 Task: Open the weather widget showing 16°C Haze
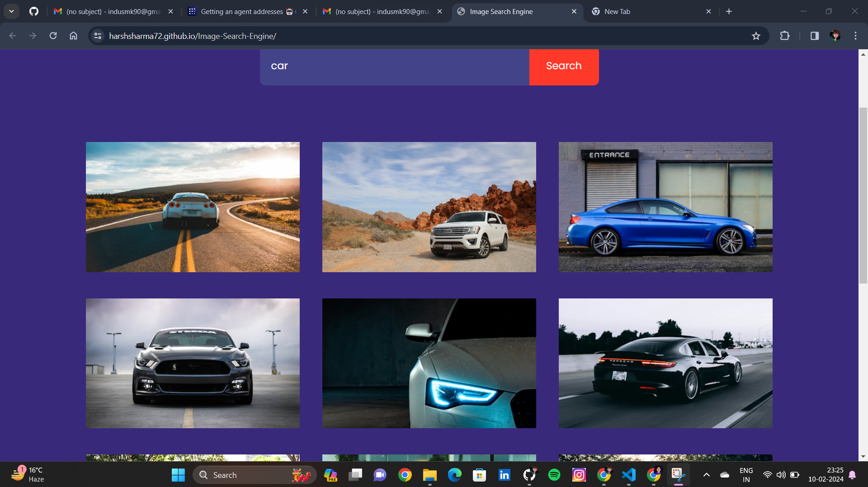pos(28,475)
